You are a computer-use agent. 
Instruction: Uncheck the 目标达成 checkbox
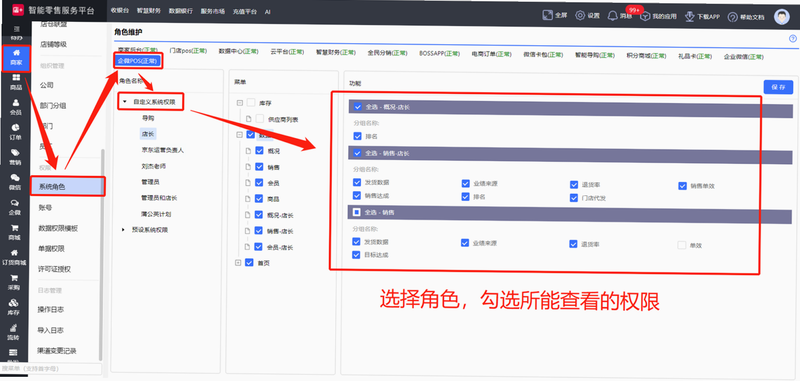point(357,255)
